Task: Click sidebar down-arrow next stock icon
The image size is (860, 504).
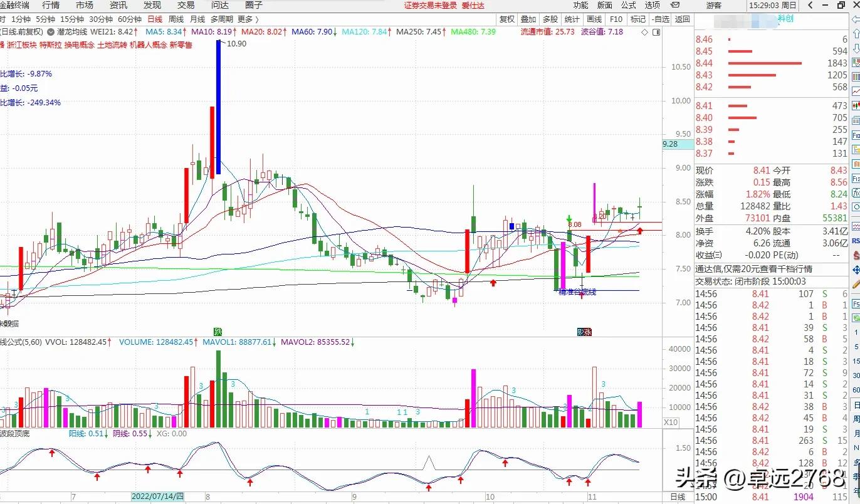Action: click(856, 49)
